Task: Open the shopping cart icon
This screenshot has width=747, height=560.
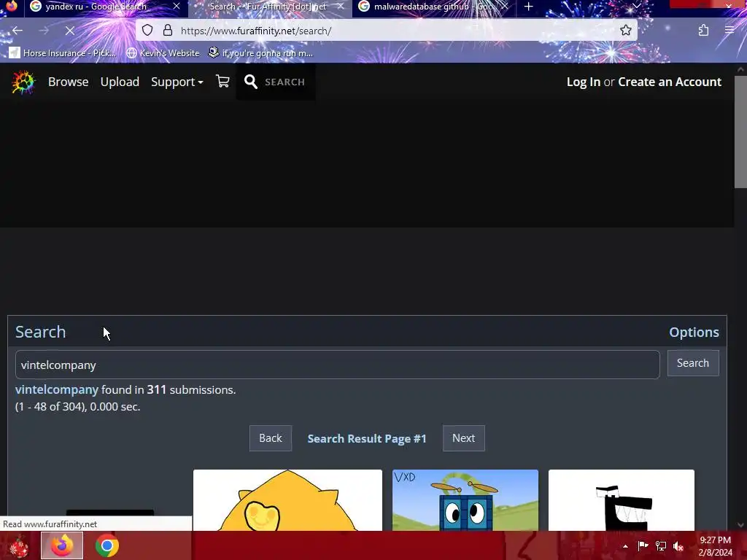Action: [222, 82]
